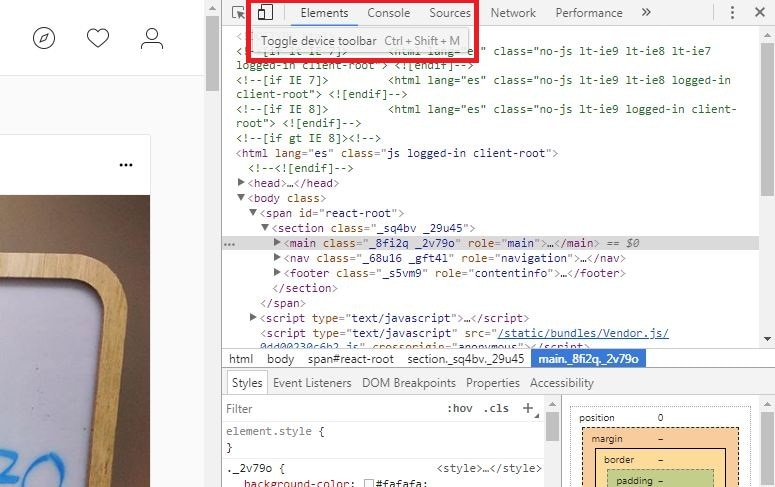Open the Properties sub-tab

tap(493, 383)
